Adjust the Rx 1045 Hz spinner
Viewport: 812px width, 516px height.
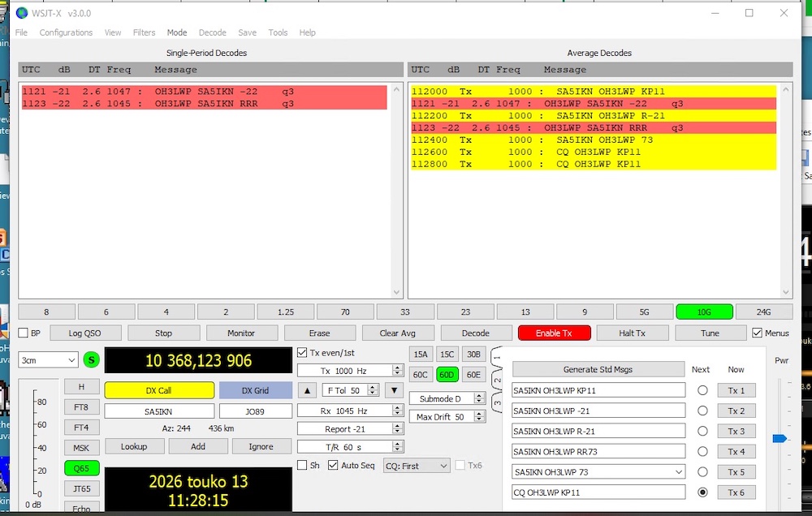coord(397,411)
